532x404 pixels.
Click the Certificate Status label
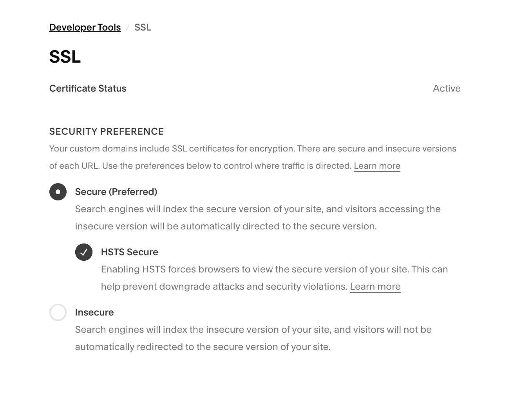(88, 88)
